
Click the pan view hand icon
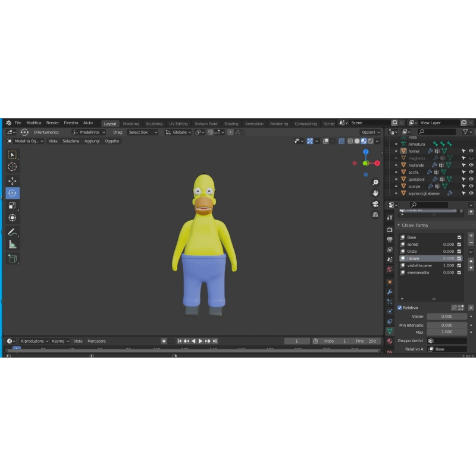375,193
